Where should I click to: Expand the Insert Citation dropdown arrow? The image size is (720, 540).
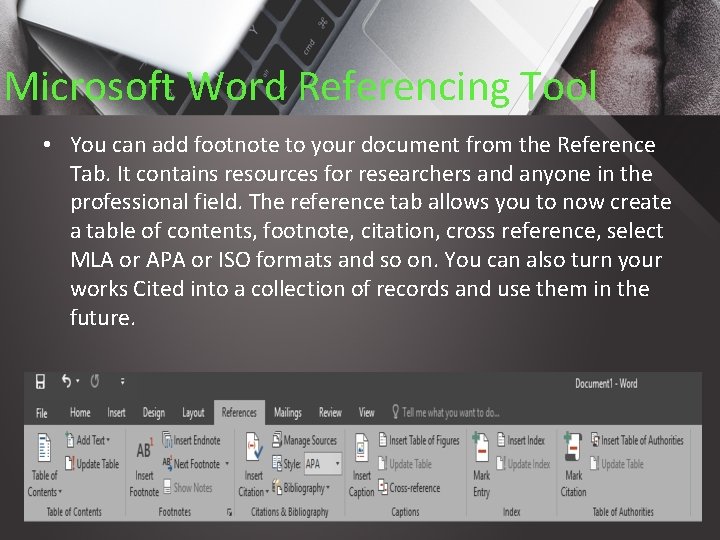tap(267, 492)
